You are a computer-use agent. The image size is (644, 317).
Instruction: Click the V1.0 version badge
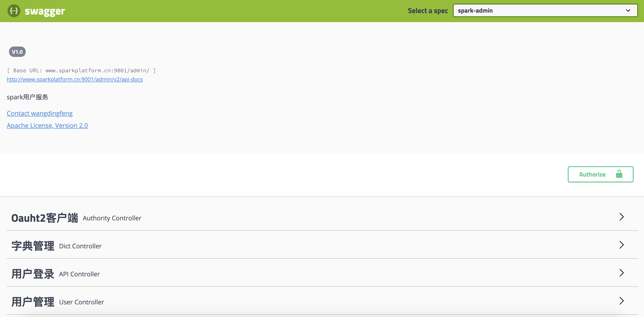pos(17,52)
